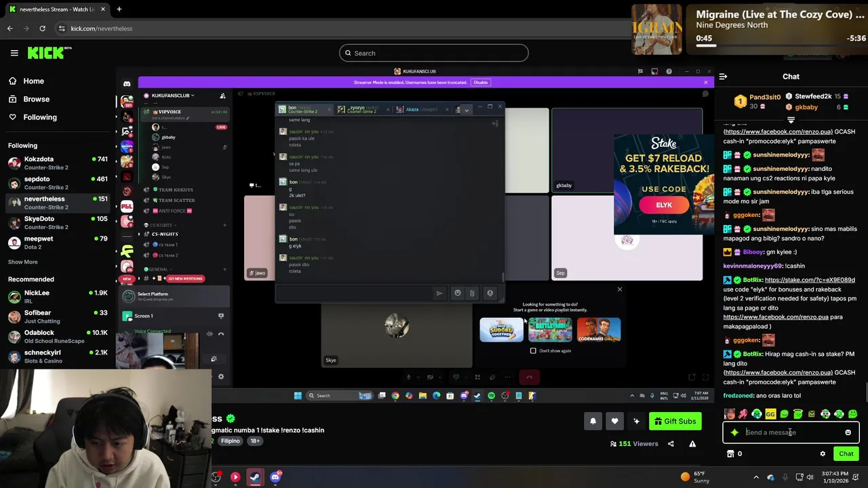Click the Kick search box

click(433, 53)
